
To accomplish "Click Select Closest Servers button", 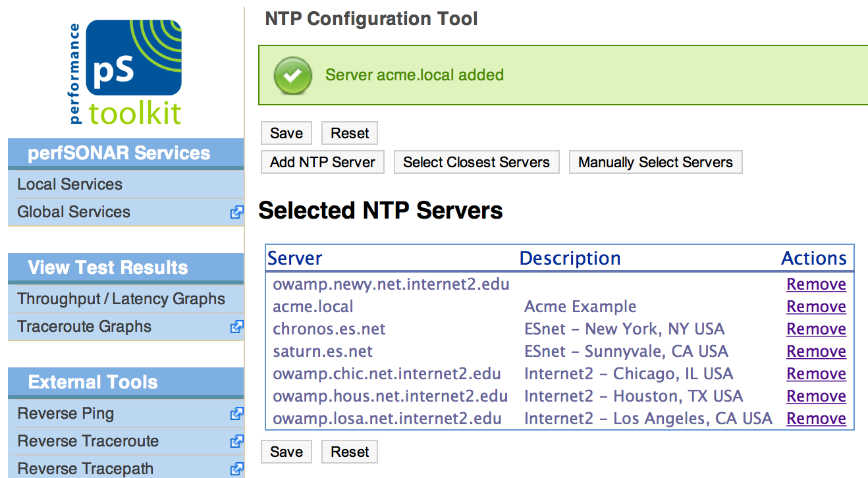I will click(x=476, y=162).
